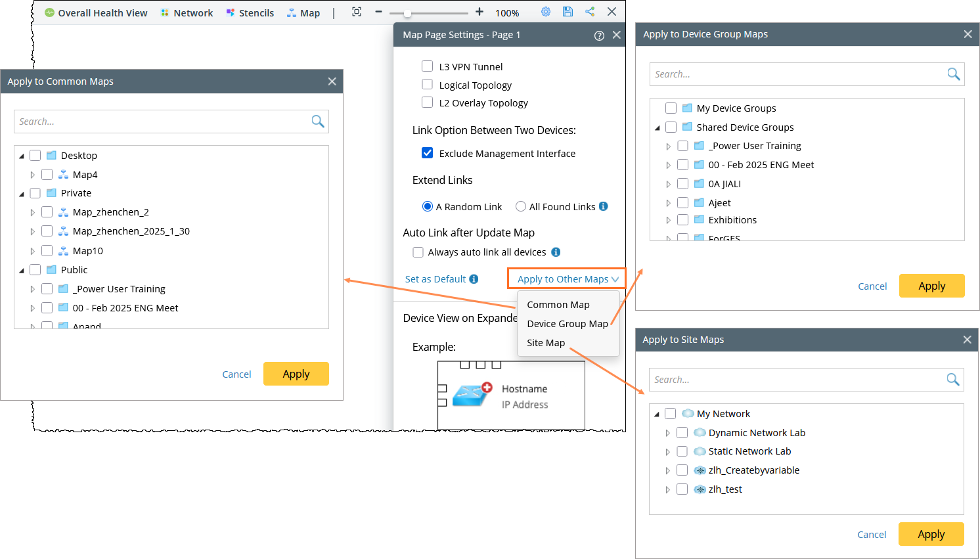
Task: Open the Stencils tab
Action: click(250, 13)
